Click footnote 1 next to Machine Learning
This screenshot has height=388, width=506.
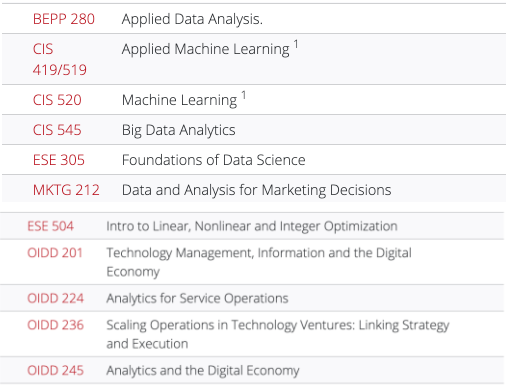(x=244, y=95)
